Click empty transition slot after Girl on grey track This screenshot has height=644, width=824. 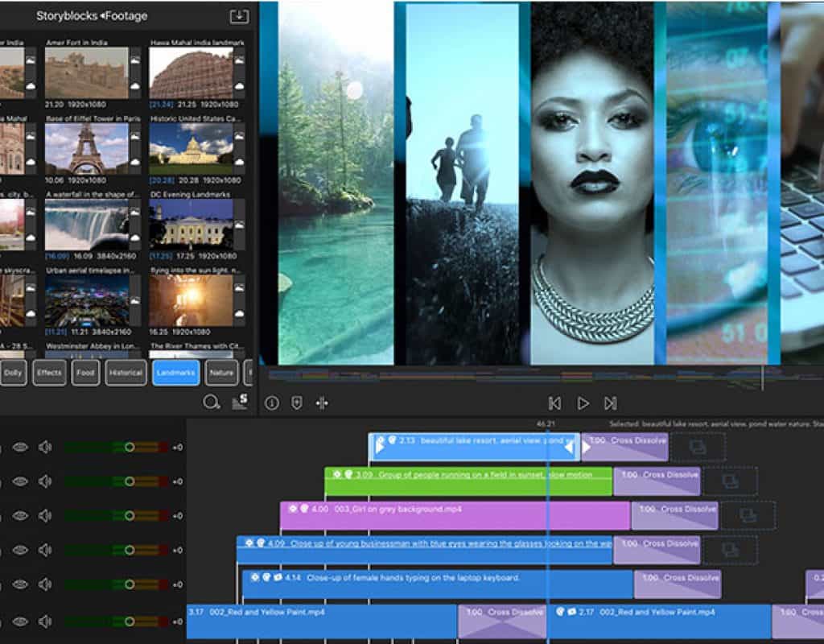748,516
